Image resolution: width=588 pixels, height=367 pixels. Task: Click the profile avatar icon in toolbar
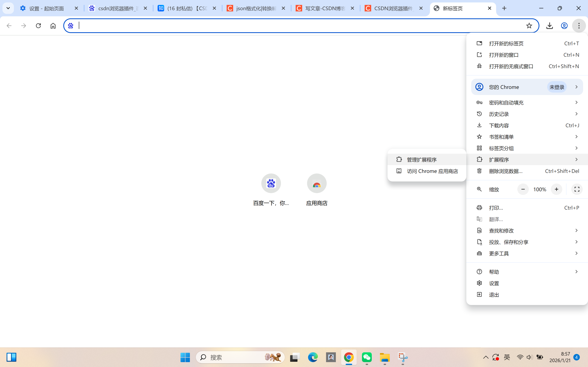point(564,25)
